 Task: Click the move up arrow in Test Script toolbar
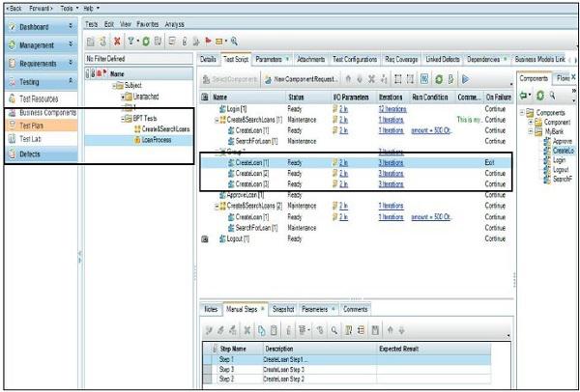348,79
